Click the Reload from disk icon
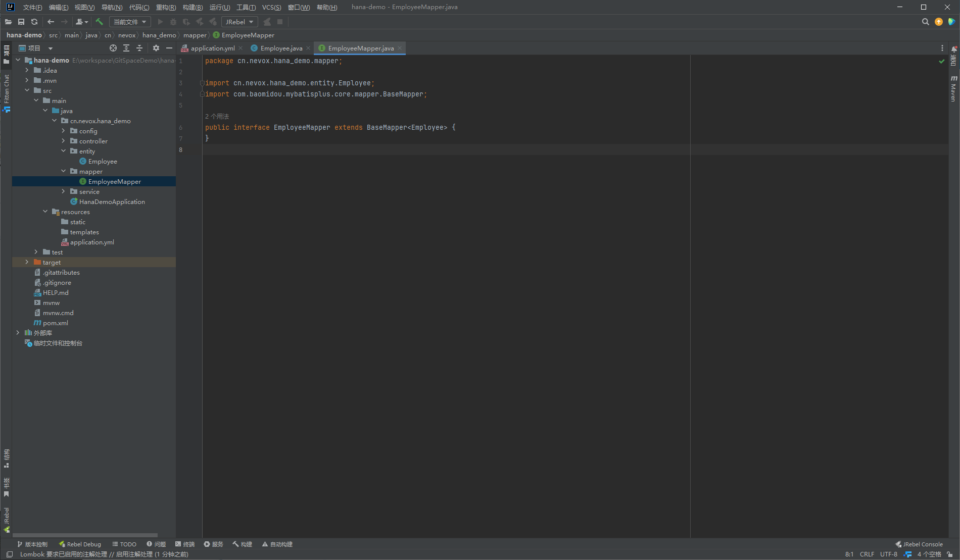 tap(34, 22)
